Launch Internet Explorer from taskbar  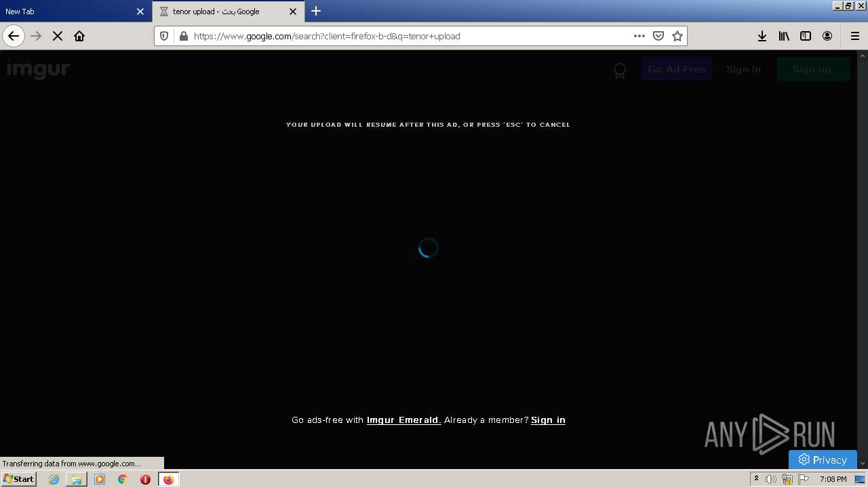pos(54,479)
